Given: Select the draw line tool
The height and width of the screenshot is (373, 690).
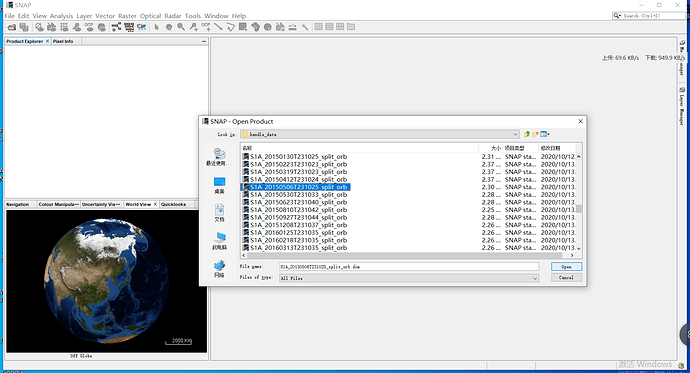Looking at the screenshot, I should pyautogui.click(x=218, y=27).
